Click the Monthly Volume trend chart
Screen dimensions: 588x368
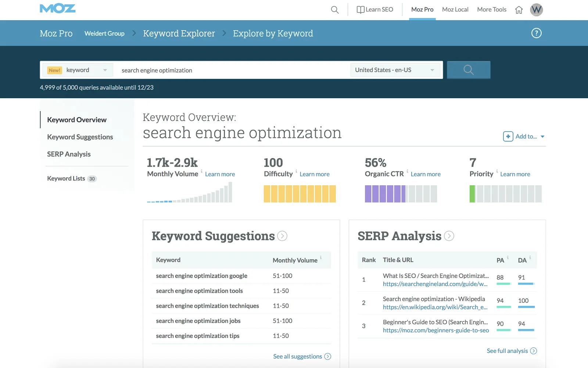point(190,193)
